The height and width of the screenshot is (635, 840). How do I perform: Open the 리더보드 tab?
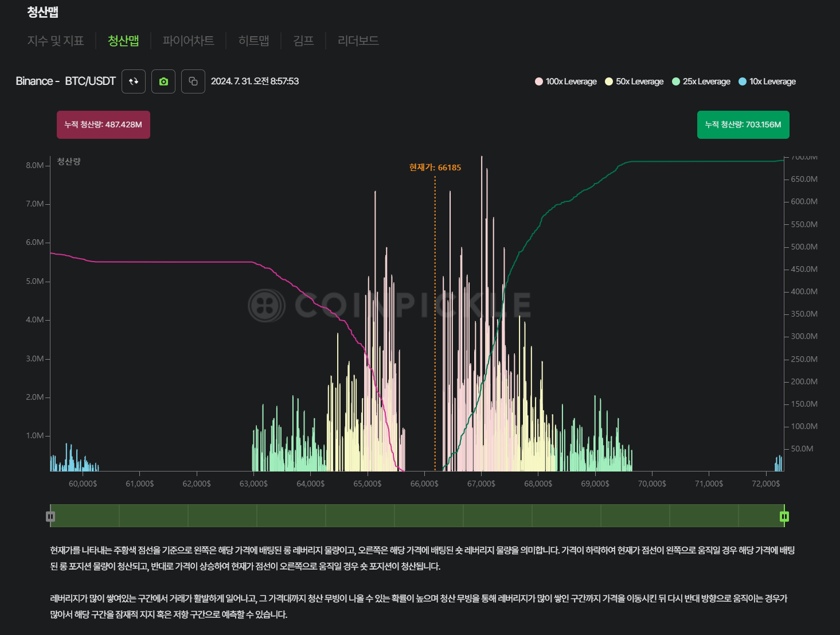click(x=357, y=41)
